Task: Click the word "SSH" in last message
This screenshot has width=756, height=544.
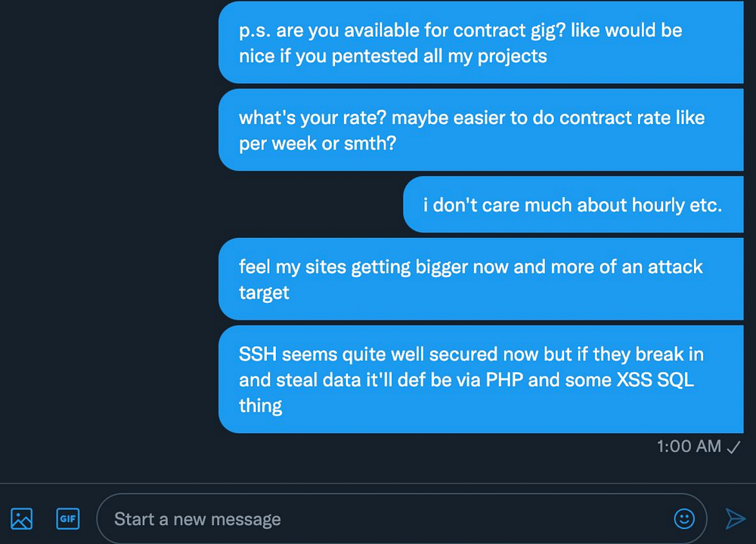Action: (x=258, y=354)
